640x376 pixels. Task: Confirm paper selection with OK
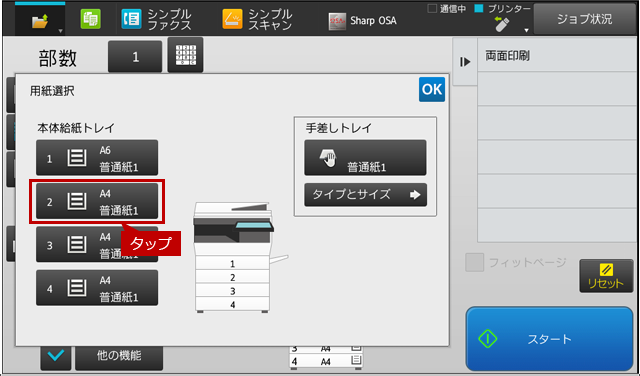[432, 89]
